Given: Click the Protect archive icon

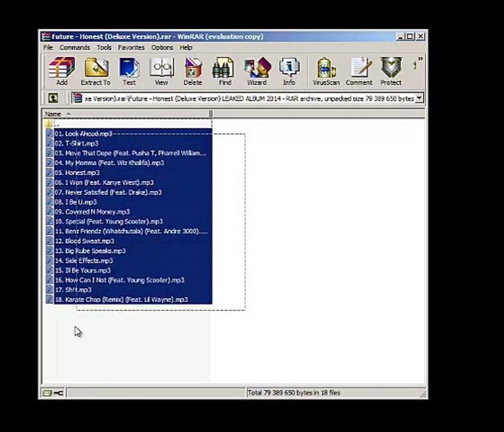Looking at the screenshot, I should 391,71.
